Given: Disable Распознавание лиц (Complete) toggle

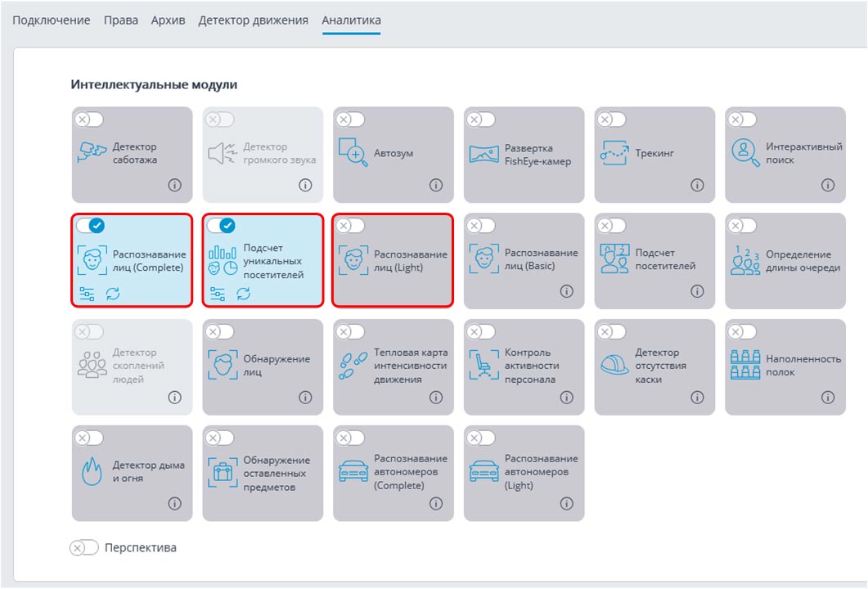Looking at the screenshot, I should (90, 226).
